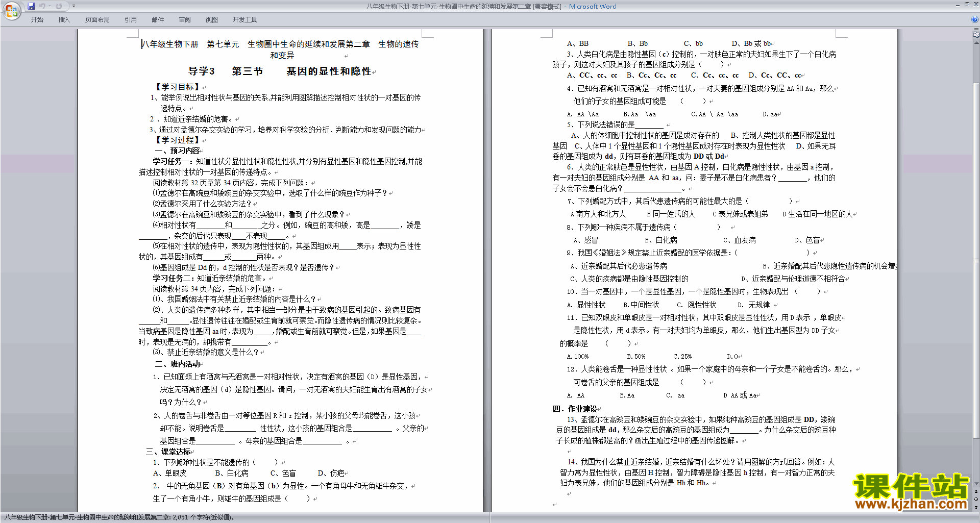This screenshot has height=523, width=980.
Task: Click answer option D、伤疤
Action: pyautogui.click(x=331, y=473)
